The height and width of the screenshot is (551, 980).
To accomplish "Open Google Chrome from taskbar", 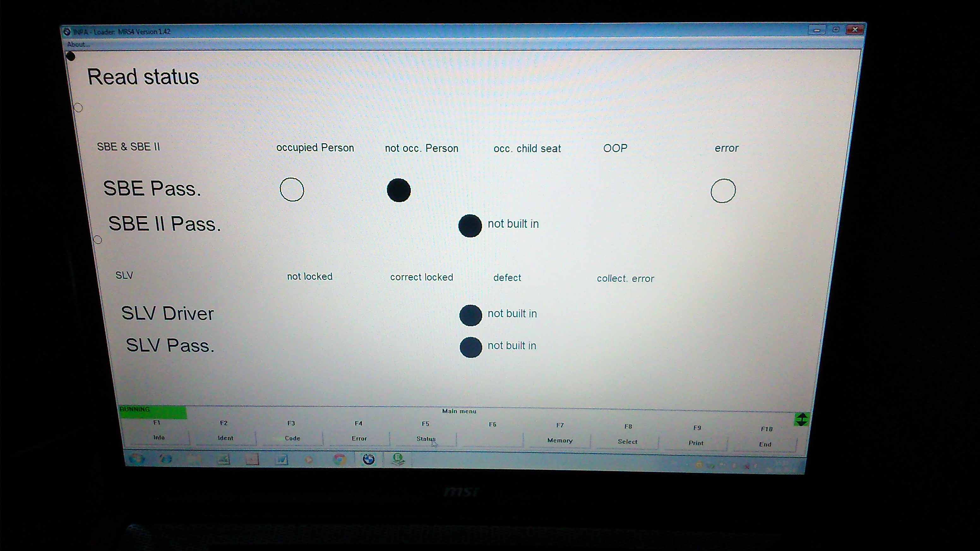I will coord(339,459).
